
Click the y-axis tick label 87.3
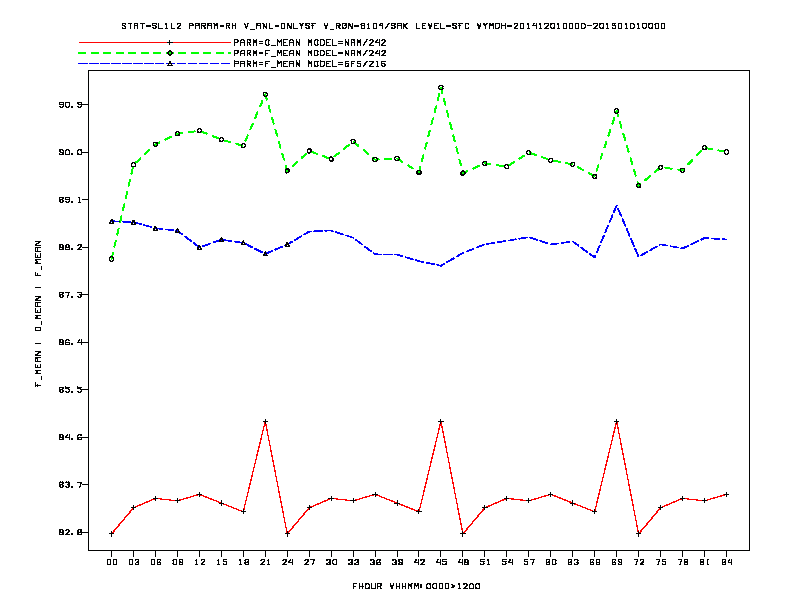click(x=70, y=294)
